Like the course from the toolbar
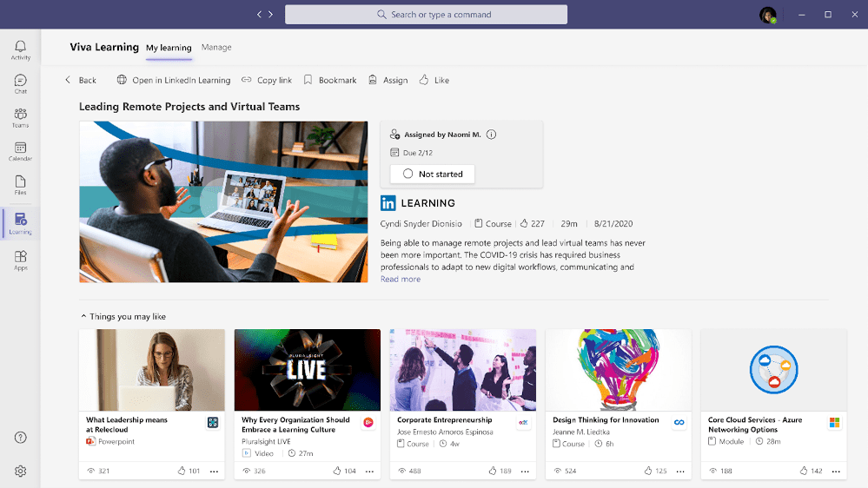This screenshot has width=868, height=488. pyautogui.click(x=434, y=80)
